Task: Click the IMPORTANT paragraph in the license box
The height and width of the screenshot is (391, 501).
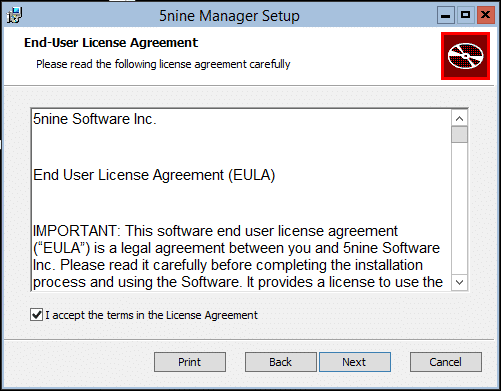Action: point(238,256)
